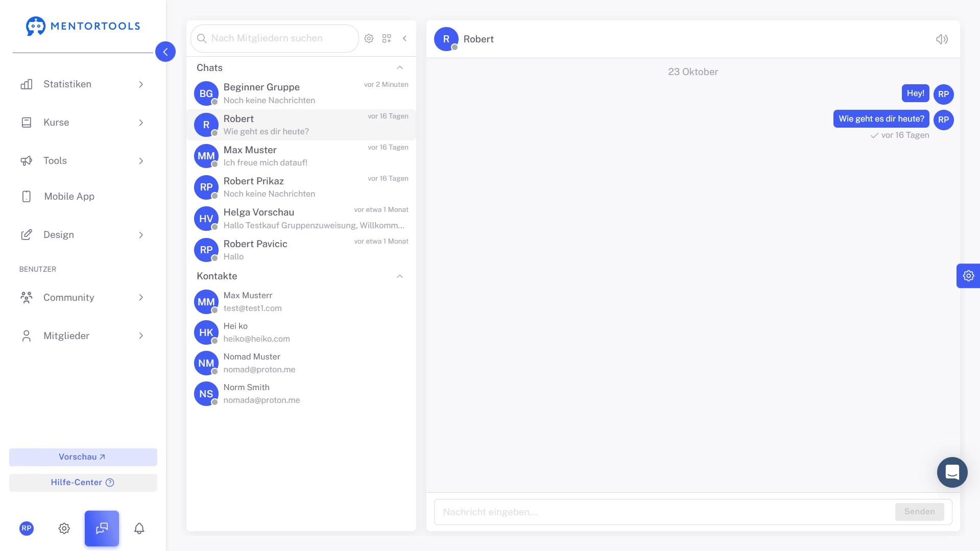Open the Helga Vorschau chat
This screenshot has height=551, width=980.
coord(301,219)
